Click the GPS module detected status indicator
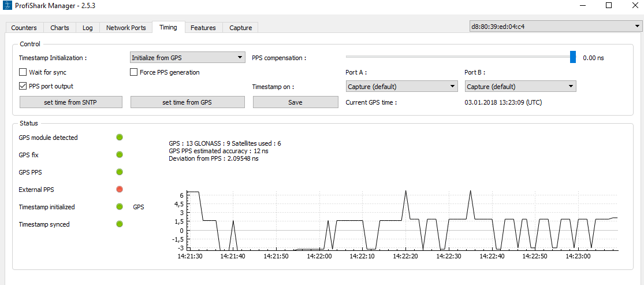Viewport: 644px width, 285px height. click(x=120, y=138)
